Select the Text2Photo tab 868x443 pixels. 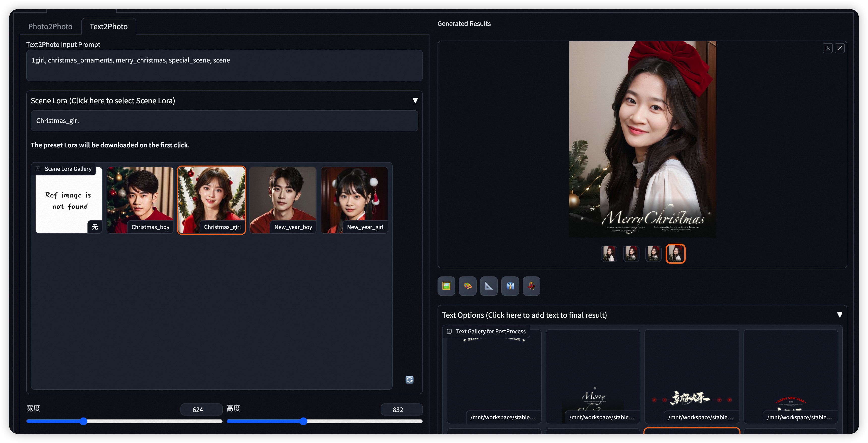tap(108, 27)
